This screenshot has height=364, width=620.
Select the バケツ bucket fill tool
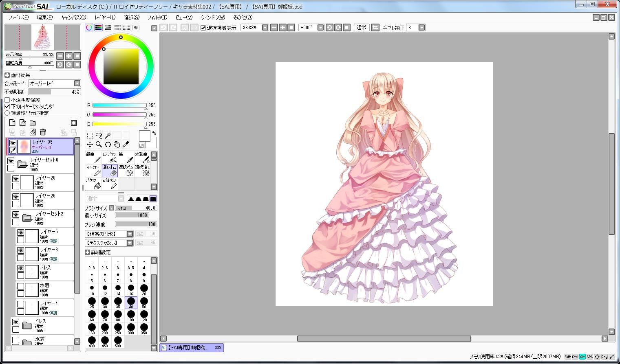[x=93, y=183]
